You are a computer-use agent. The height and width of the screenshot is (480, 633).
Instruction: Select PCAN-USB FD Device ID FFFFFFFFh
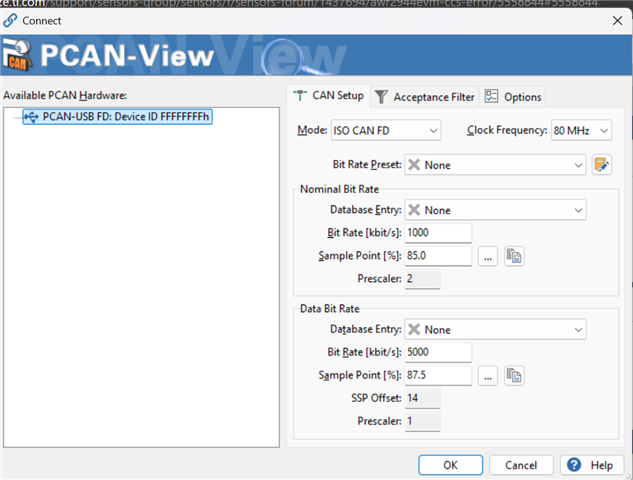click(117, 117)
